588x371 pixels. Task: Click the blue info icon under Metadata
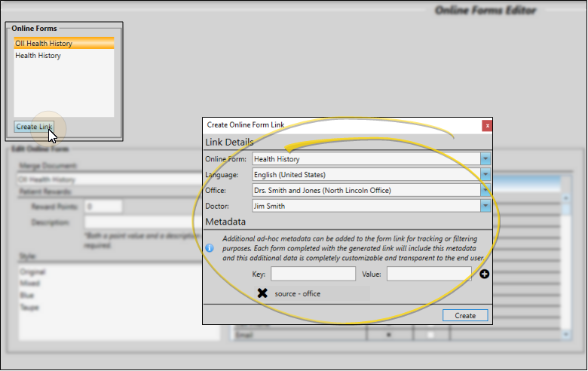tap(210, 247)
